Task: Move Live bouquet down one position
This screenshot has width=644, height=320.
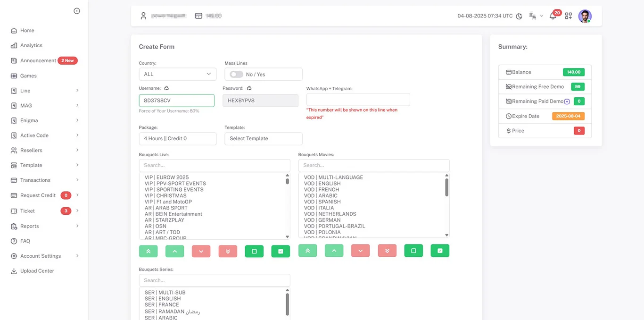Action: pos(201,251)
